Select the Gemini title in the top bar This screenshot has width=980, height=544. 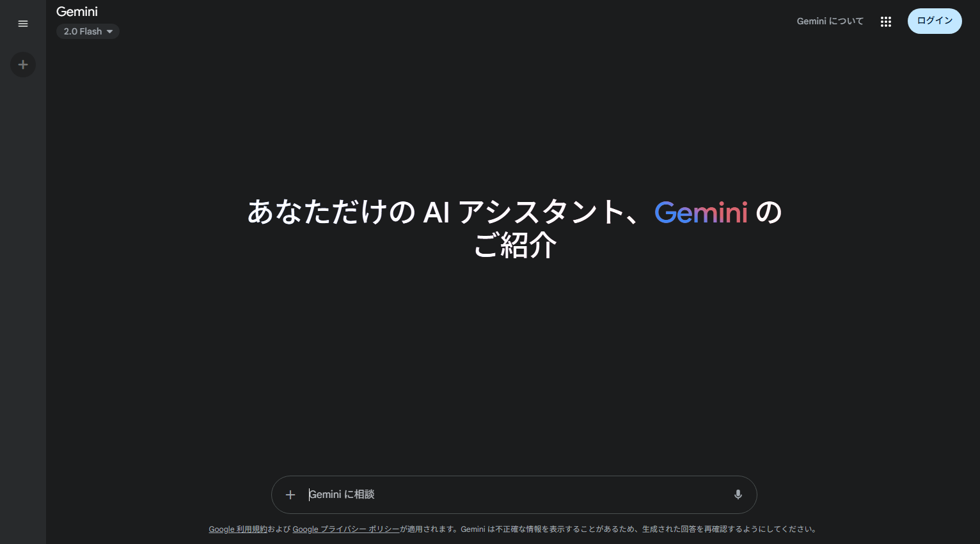(x=76, y=12)
